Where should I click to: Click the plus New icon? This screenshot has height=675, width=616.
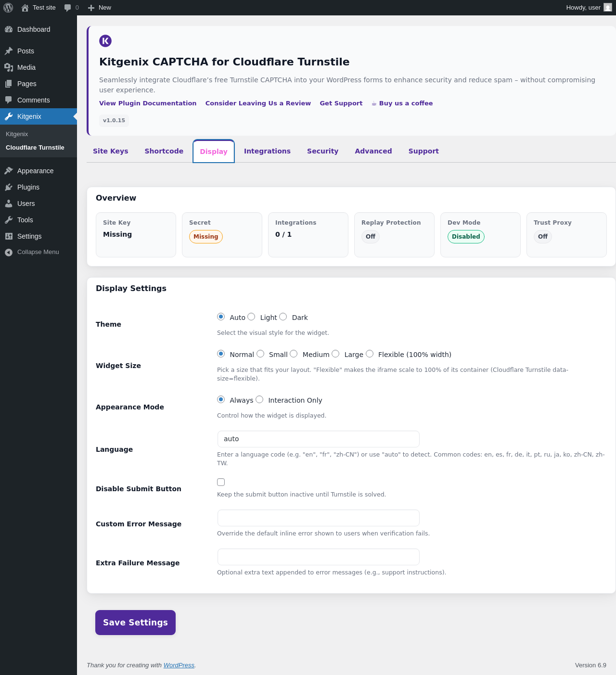pyautogui.click(x=91, y=8)
